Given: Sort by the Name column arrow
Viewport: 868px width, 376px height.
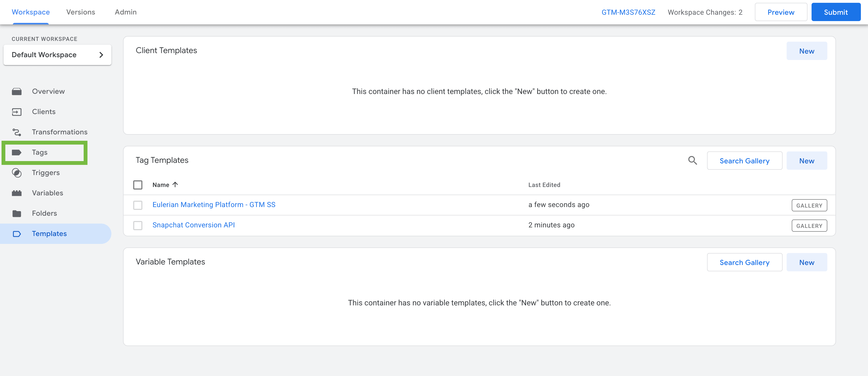Looking at the screenshot, I should pos(175,184).
